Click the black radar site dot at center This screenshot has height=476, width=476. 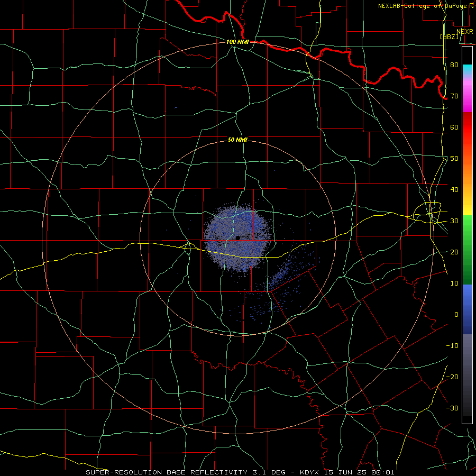click(x=238, y=237)
